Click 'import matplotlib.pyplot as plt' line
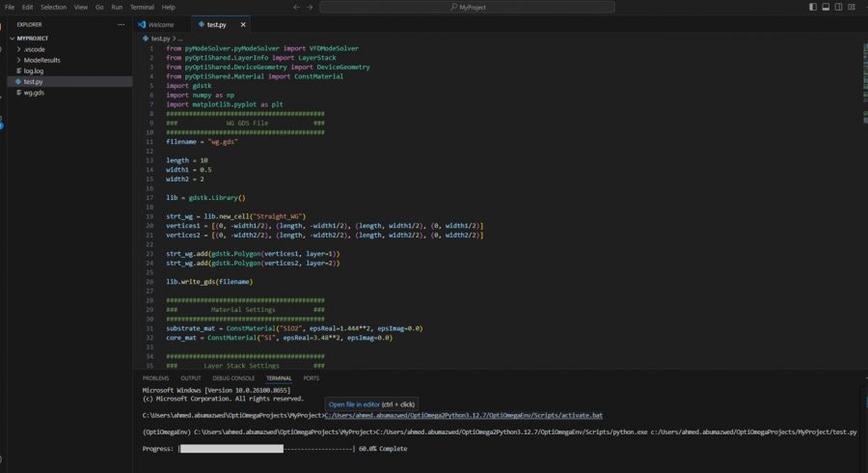The height and width of the screenshot is (473, 868). coord(224,104)
